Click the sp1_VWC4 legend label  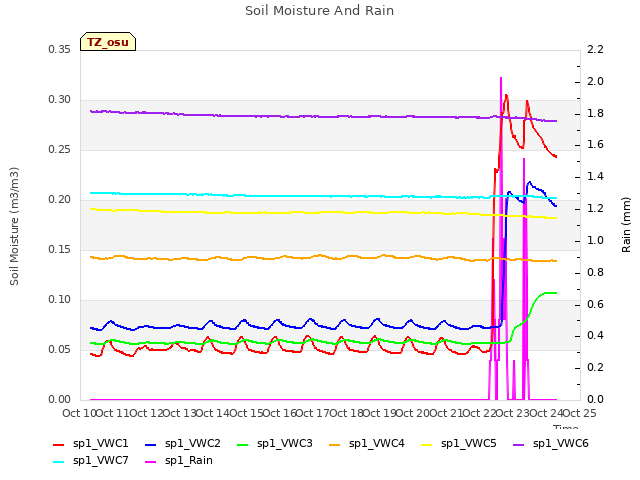coord(377,444)
